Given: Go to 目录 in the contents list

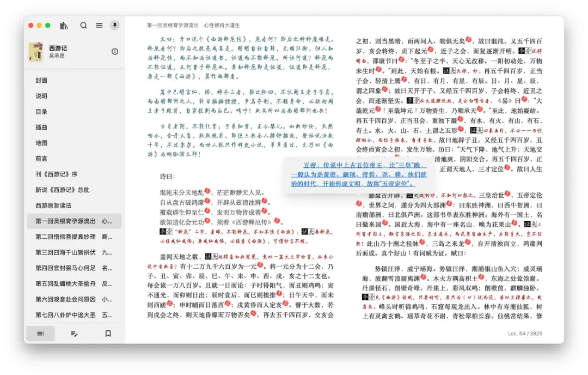Looking at the screenshot, I should pyautogui.click(x=74, y=112).
